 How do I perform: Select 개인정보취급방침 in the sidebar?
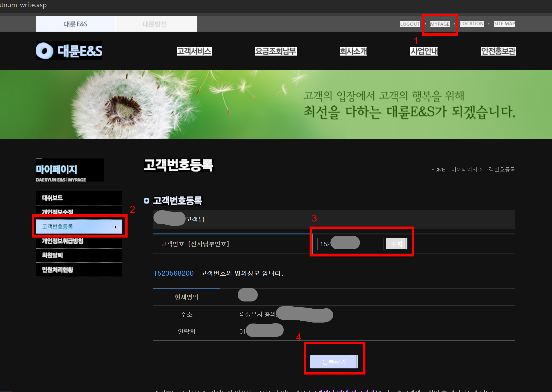pos(63,241)
